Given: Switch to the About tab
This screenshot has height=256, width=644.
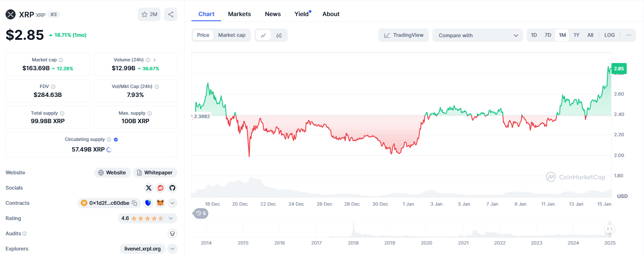Looking at the screenshot, I should tap(331, 14).
